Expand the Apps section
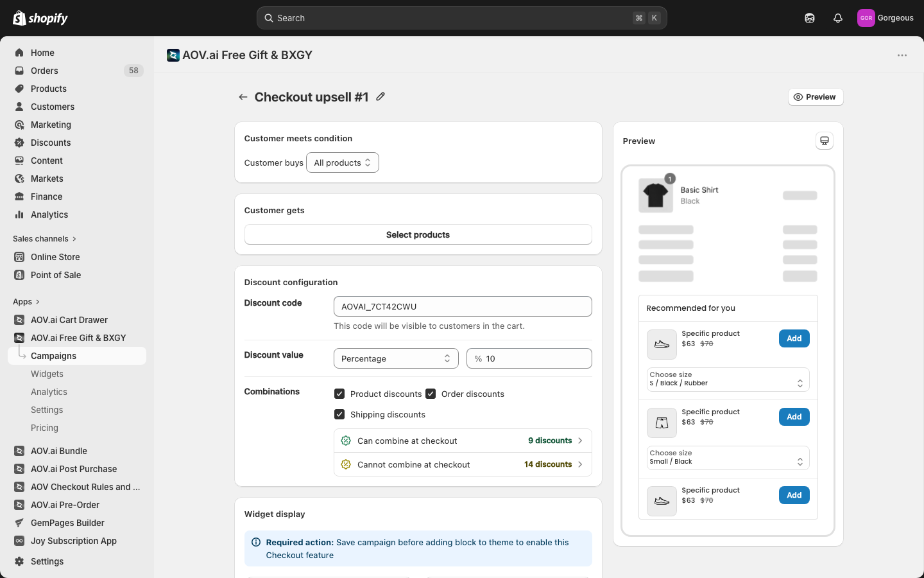924x578 pixels. [x=26, y=302]
